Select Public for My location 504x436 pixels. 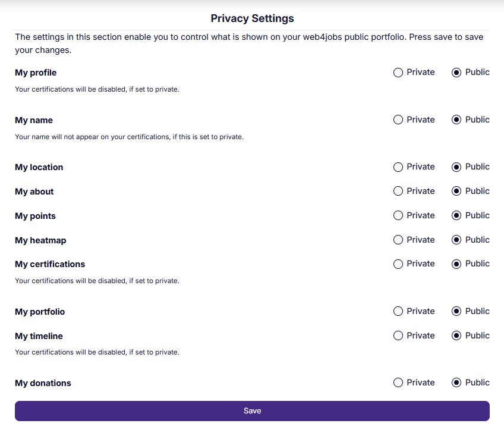pos(456,167)
